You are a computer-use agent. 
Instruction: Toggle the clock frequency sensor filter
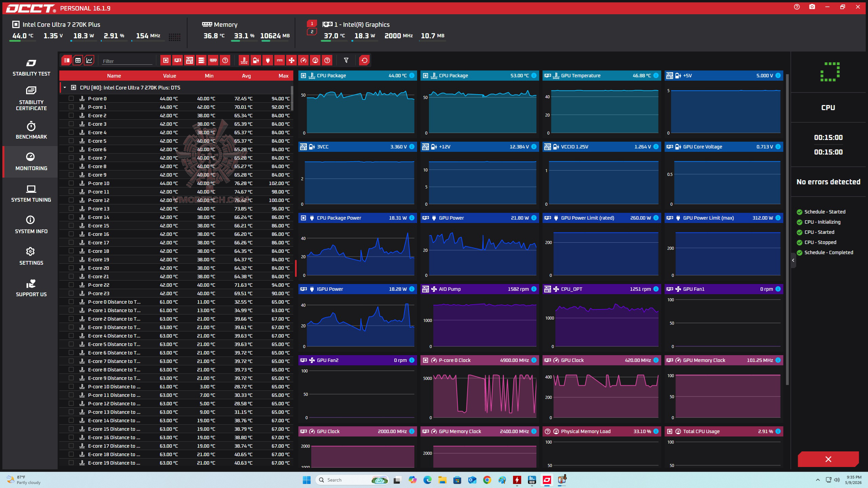pyautogui.click(x=303, y=60)
